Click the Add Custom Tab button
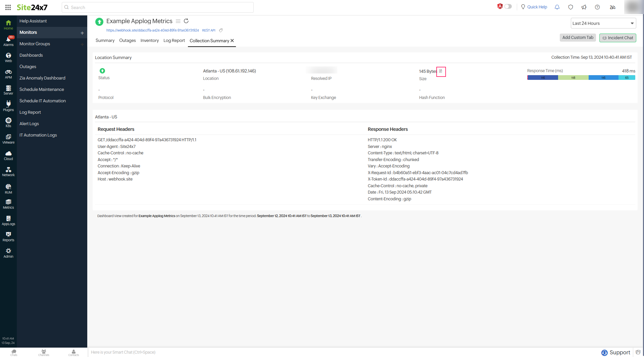 click(578, 38)
